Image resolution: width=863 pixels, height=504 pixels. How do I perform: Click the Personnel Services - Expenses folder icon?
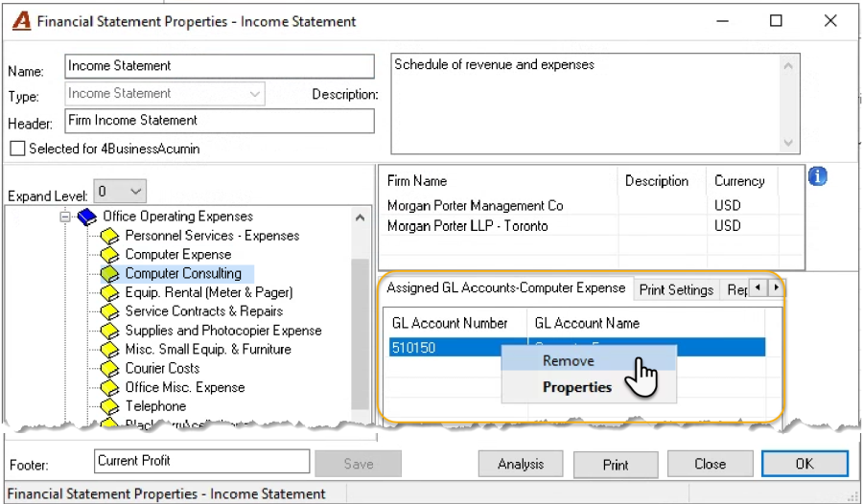(x=110, y=236)
